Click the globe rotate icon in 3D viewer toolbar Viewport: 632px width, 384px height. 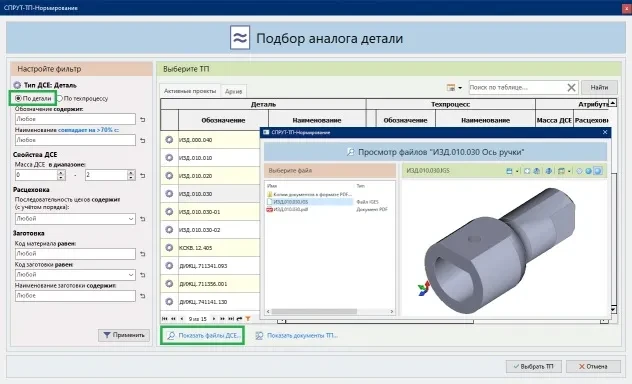tap(549, 171)
